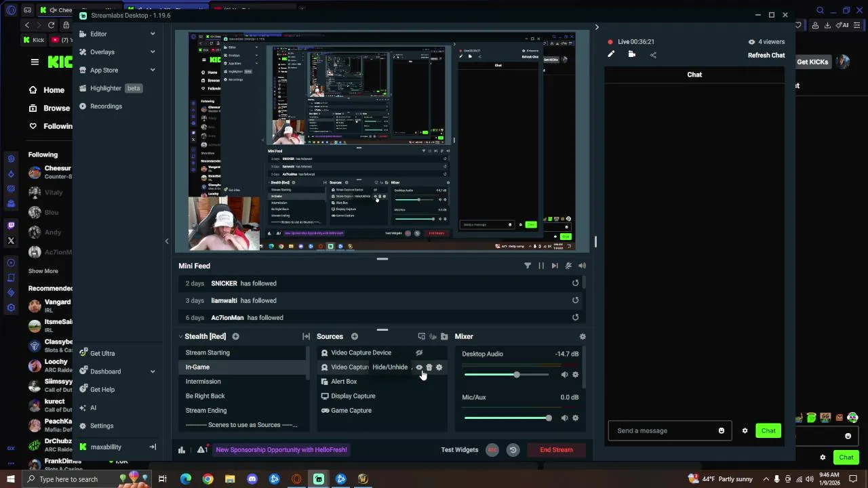Click the Test Widgets button
Image resolution: width=868 pixels, height=488 pixels.
coord(460,450)
